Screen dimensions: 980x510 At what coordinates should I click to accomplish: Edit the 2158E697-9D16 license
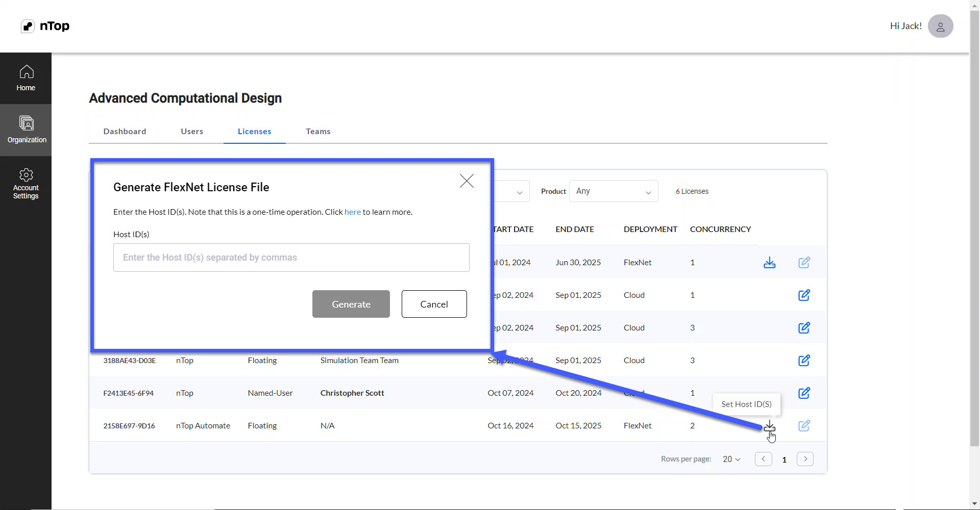[804, 426]
